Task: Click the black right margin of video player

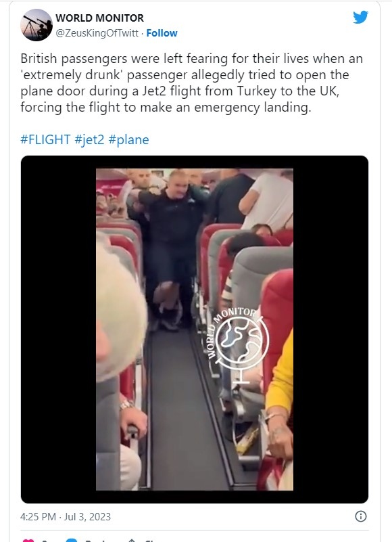Action: [330, 330]
